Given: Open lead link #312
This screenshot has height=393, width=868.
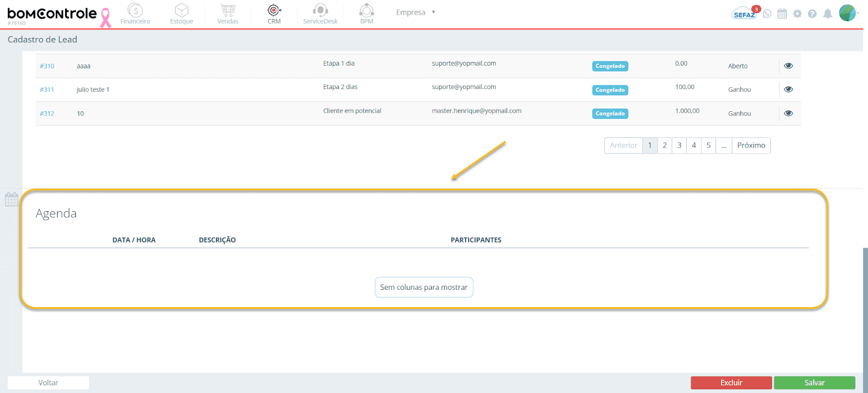Looking at the screenshot, I should point(47,113).
